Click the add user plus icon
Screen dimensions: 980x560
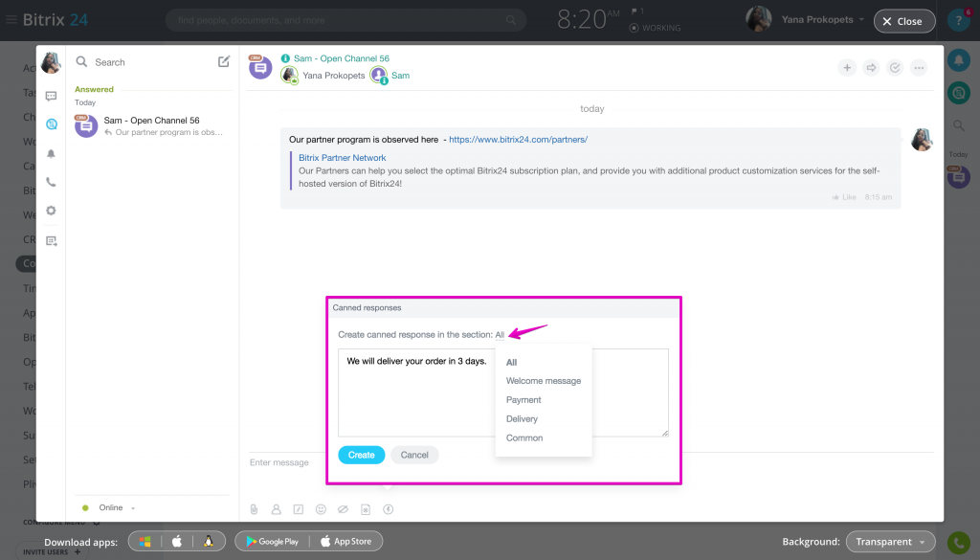pyautogui.click(x=847, y=68)
